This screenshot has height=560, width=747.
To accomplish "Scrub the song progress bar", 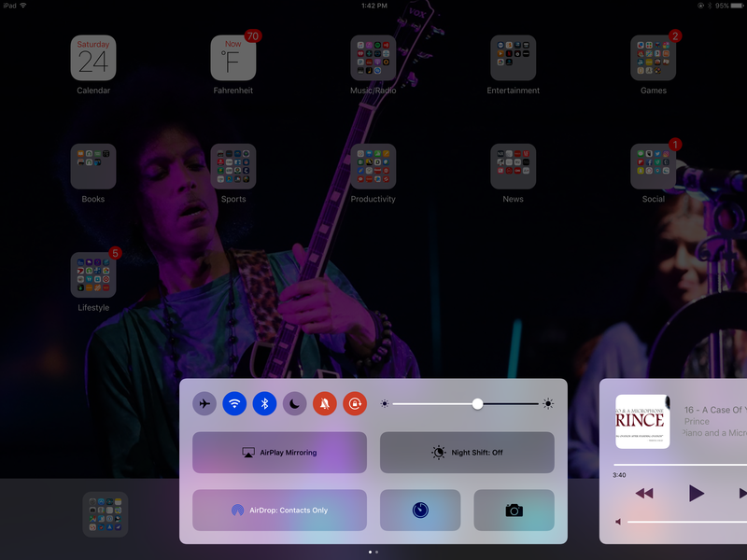I will click(x=681, y=465).
